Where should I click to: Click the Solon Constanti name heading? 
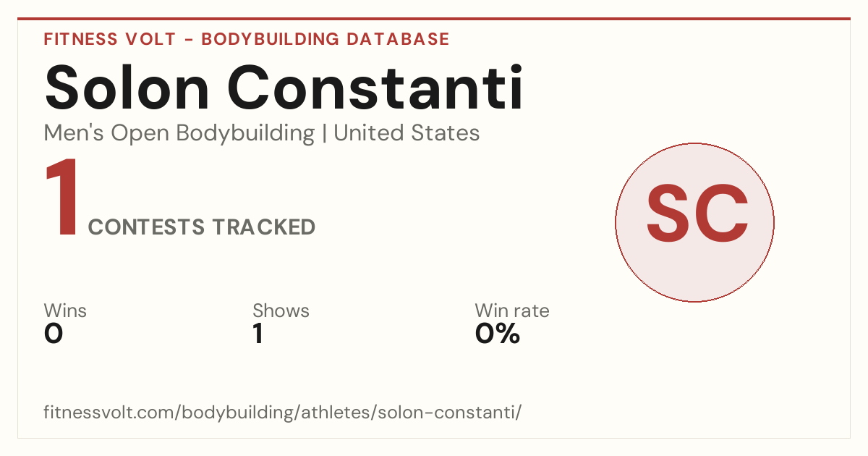[x=284, y=86]
